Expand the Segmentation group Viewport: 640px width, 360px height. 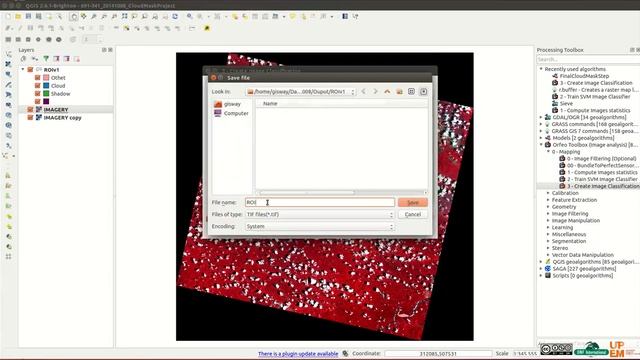pyautogui.click(x=548, y=241)
